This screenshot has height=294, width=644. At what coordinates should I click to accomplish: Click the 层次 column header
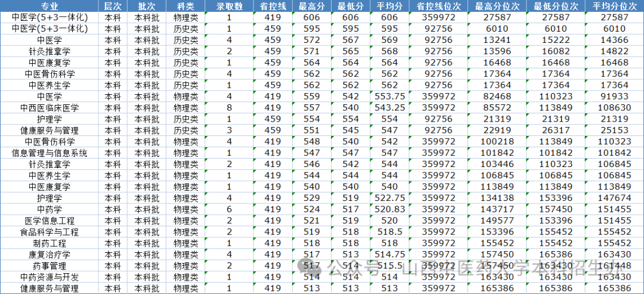click(113, 7)
